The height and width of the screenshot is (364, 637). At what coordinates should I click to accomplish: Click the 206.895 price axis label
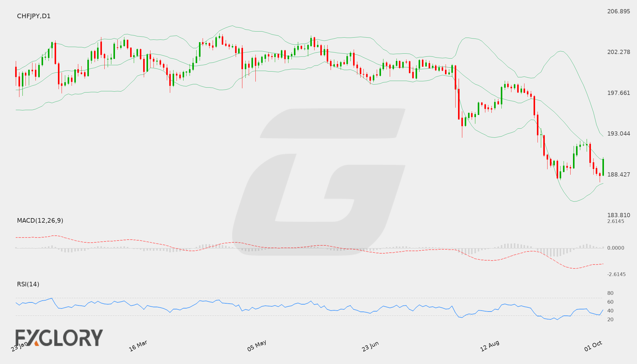(618, 11)
